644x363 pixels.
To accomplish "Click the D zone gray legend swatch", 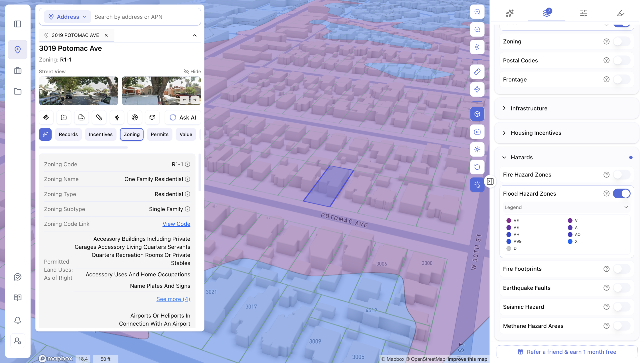I will point(509,248).
